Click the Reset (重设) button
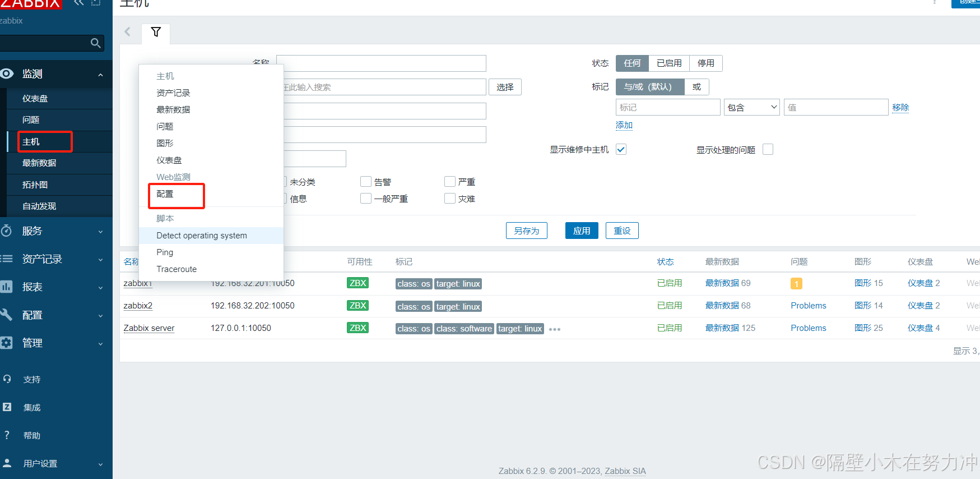The image size is (980, 479). coord(622,231)
